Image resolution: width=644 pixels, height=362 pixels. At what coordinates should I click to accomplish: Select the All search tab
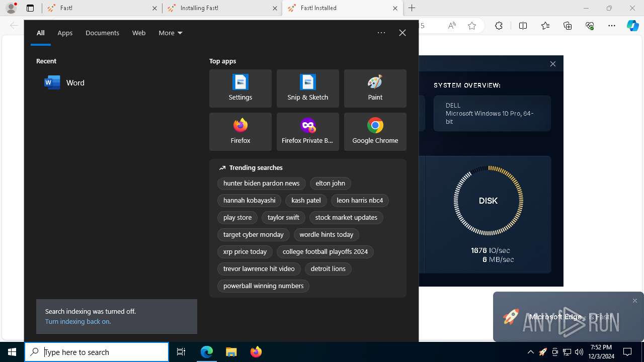(41, 33)
